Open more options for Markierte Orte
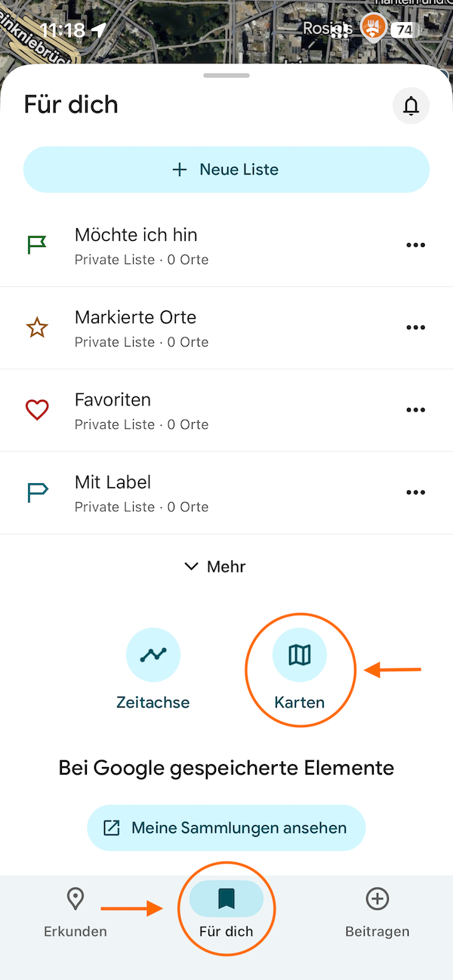 pos(415,328)
